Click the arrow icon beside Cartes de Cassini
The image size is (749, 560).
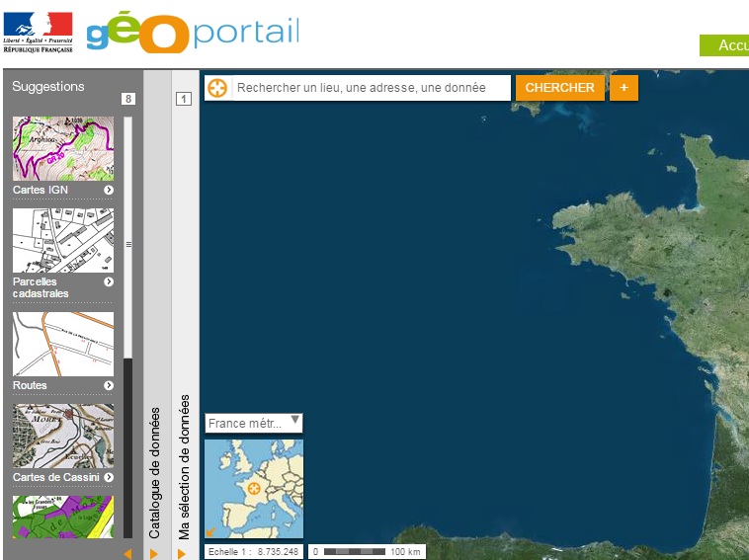pos(109,477)
